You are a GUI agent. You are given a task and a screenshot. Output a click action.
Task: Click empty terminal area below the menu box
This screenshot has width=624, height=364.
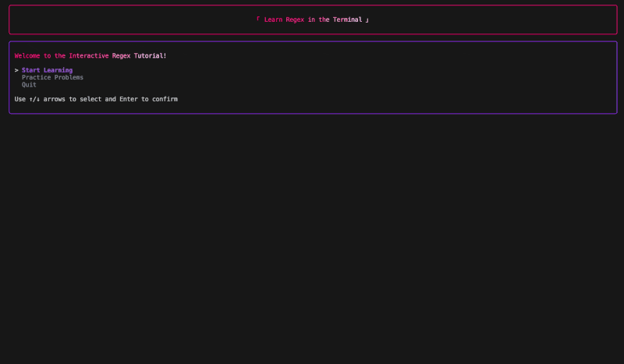pyautogui.click(x=312, y=234)
